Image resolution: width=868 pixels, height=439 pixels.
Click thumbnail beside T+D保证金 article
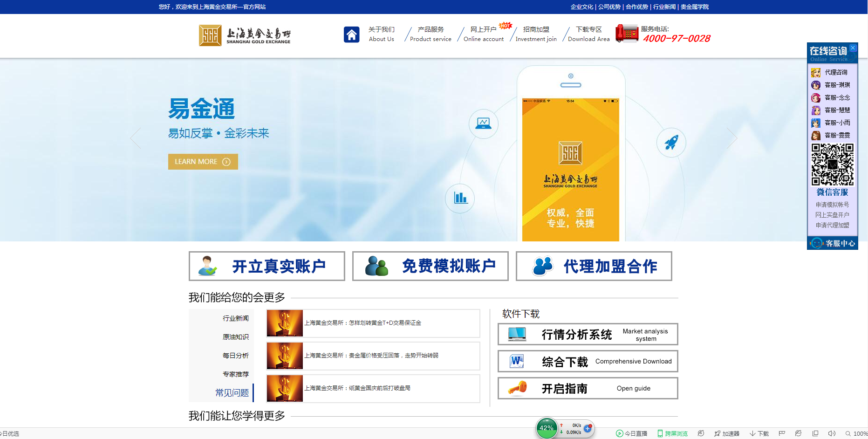click(285, 323)
